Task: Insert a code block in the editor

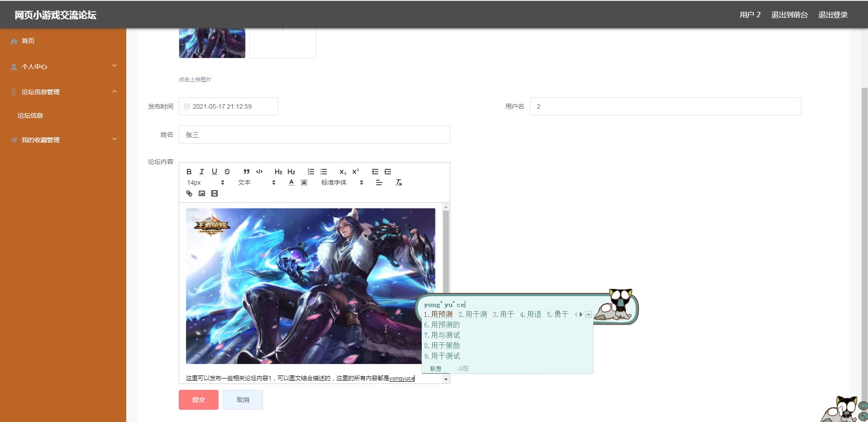Action: point(259,172)
